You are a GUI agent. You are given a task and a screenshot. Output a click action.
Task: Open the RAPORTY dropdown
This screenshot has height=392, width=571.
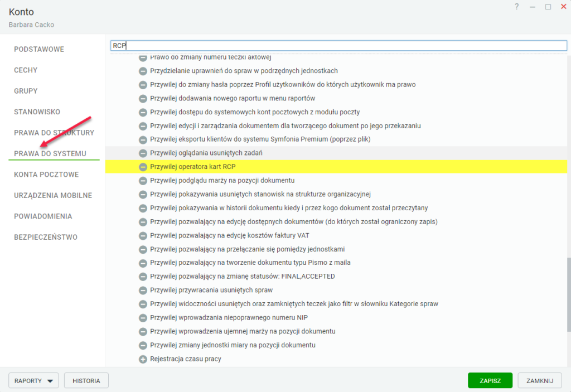[33, 381]
